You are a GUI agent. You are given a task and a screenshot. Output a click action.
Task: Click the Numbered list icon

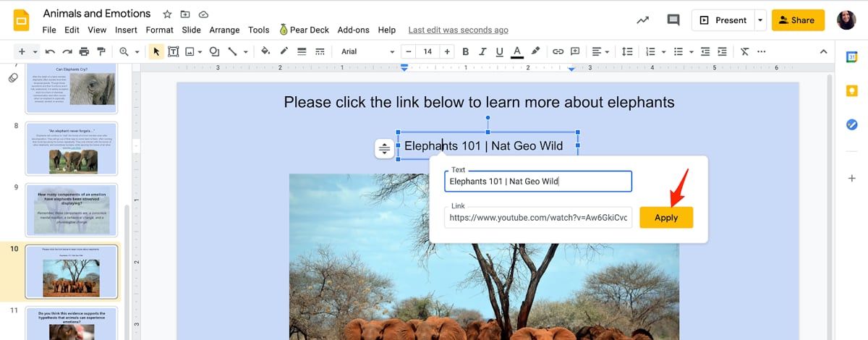pyautogui.click(x=650, y=51)
